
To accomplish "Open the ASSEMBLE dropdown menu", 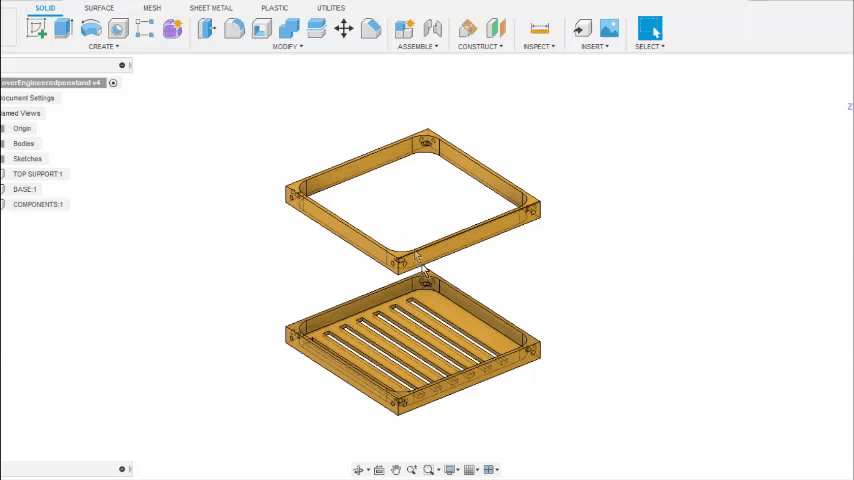I will coord(418,47).
